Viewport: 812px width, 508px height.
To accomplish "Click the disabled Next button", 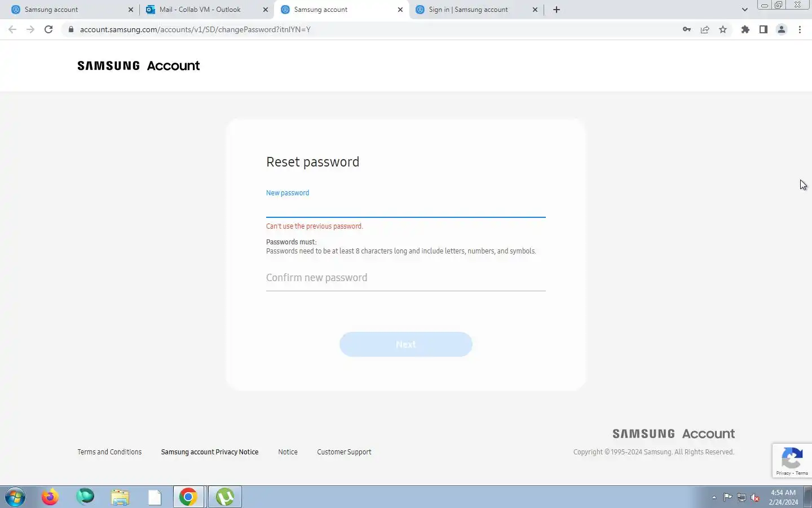I will 406,344.
